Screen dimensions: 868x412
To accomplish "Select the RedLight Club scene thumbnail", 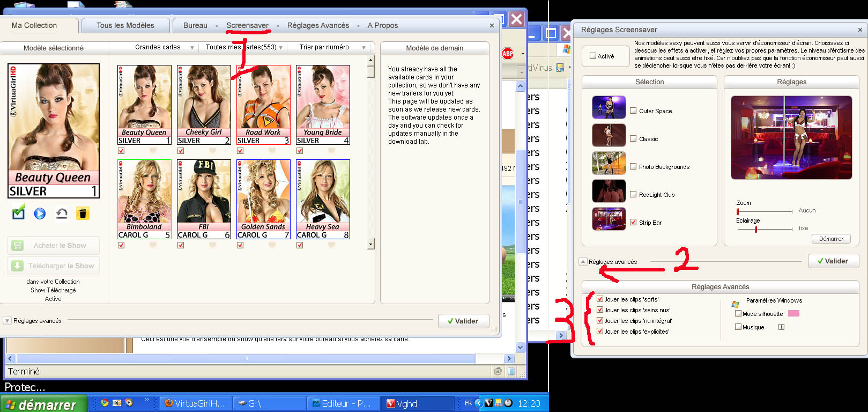I will pos(609,191).
